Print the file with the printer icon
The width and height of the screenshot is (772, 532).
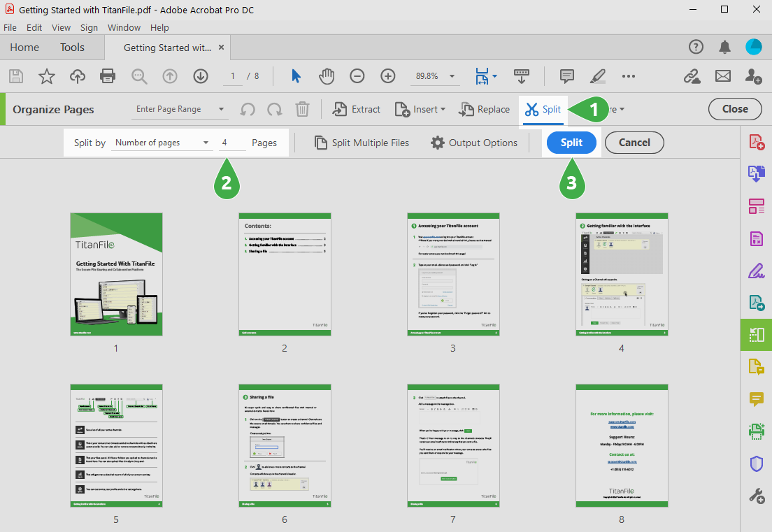107,76
